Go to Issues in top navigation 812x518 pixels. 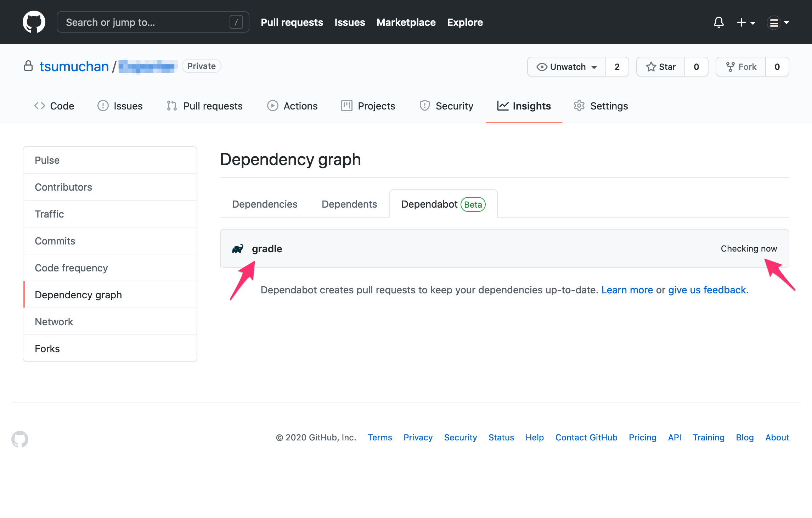[350, 22]
